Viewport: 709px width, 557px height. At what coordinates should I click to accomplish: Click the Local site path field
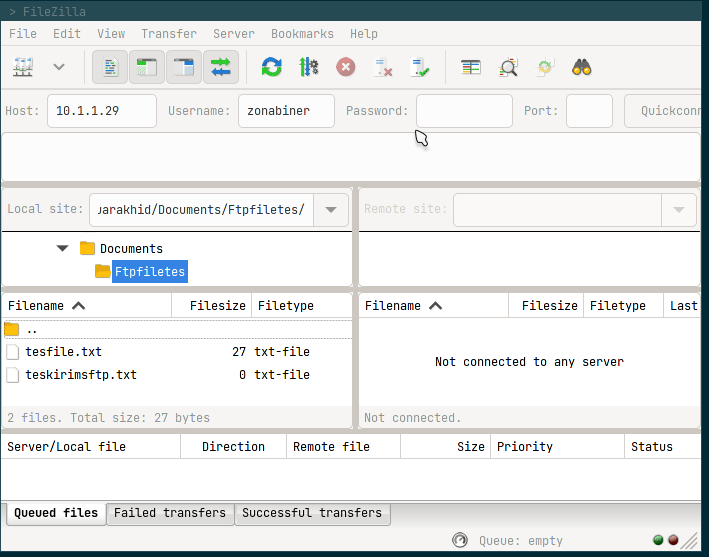pyautogui.click(x=201, y=210)
